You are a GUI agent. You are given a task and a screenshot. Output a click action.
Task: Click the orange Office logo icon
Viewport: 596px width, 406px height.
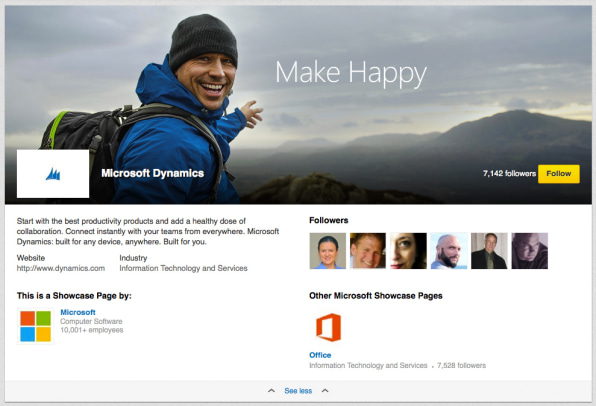point(328,327)
